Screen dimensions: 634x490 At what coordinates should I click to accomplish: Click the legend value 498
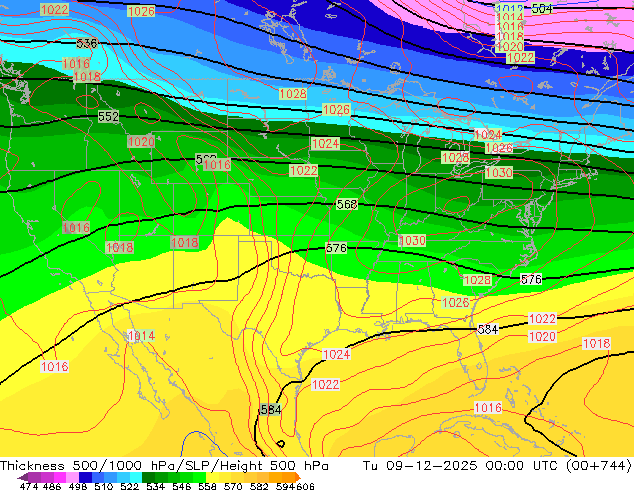78,486
